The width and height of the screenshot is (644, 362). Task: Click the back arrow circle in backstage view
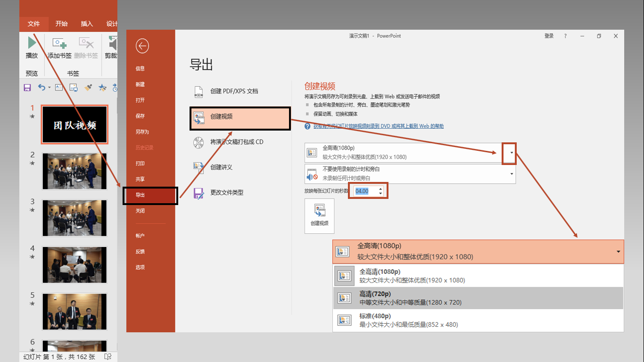(x=142, y=46)
